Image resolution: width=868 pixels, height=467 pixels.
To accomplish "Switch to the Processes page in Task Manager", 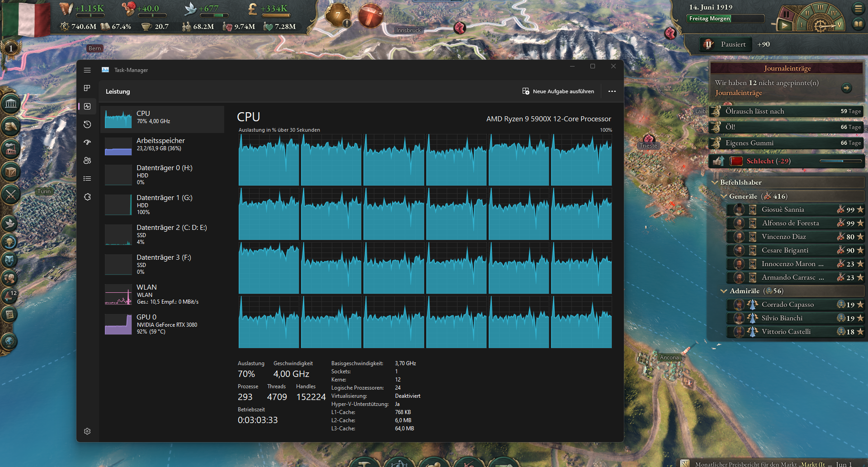I will pyautogui.click(x=87, y=88).
